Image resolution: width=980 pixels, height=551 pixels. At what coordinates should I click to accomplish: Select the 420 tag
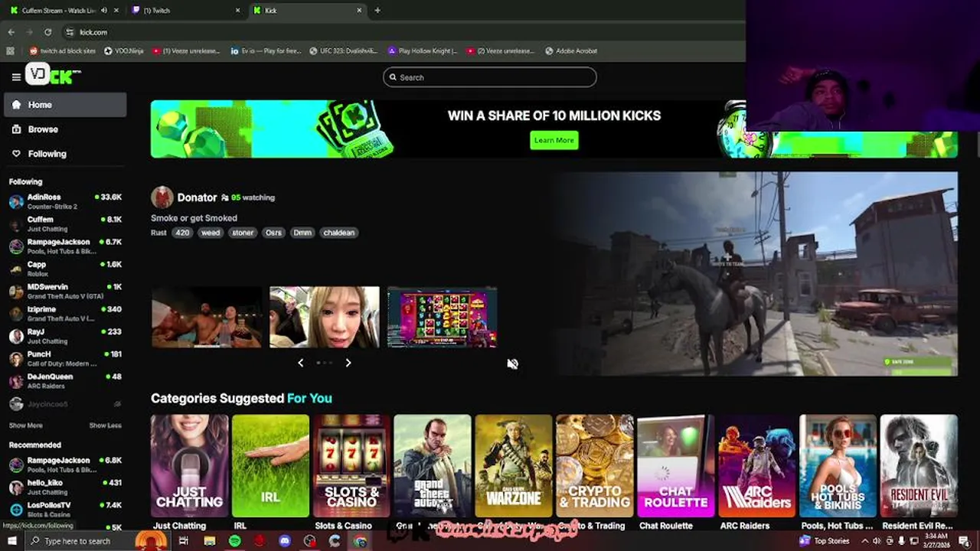(x=182, y=233)
